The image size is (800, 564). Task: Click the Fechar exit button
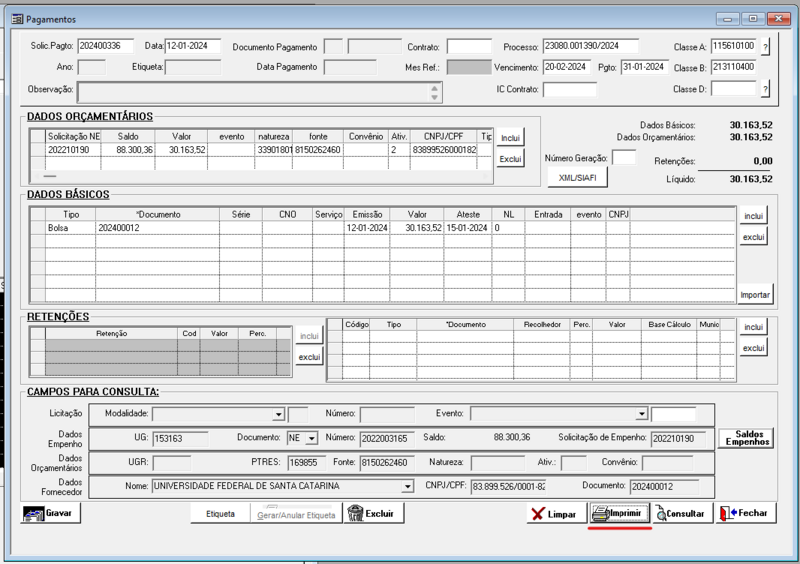pos(742,513)
